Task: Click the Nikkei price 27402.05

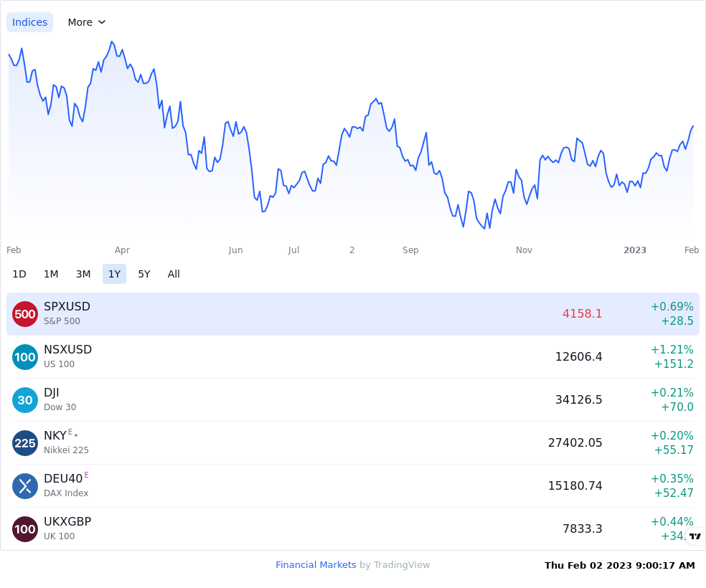Action: 575,442
